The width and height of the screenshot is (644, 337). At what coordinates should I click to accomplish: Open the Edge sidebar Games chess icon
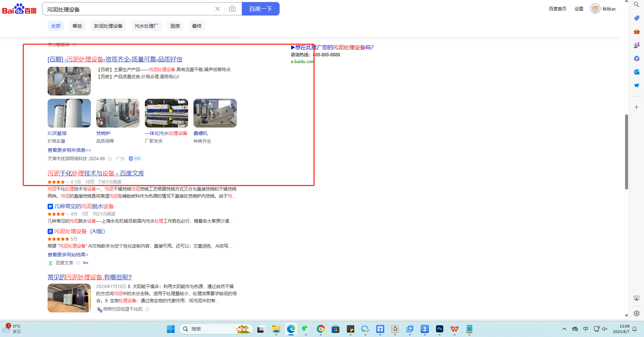coord(637,45)
